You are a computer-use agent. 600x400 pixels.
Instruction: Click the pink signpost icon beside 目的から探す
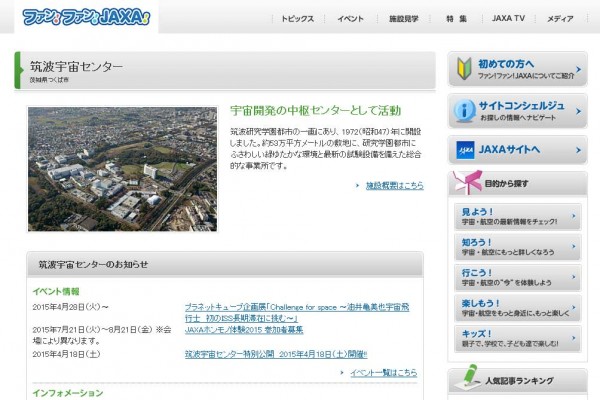[467, 182]
